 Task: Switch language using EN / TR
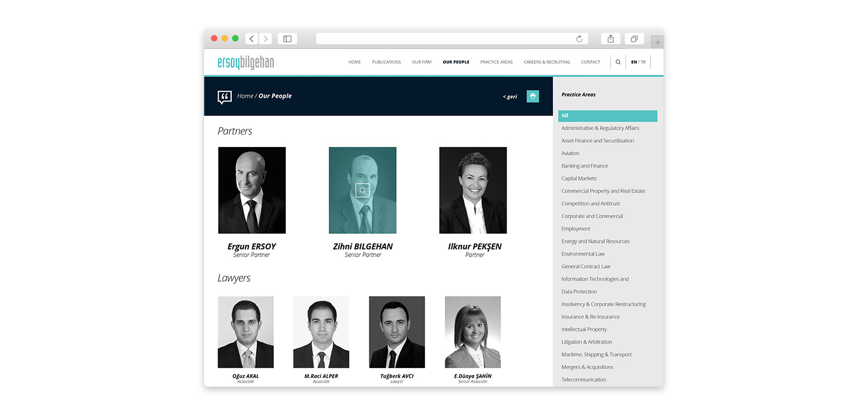[639, 62]
